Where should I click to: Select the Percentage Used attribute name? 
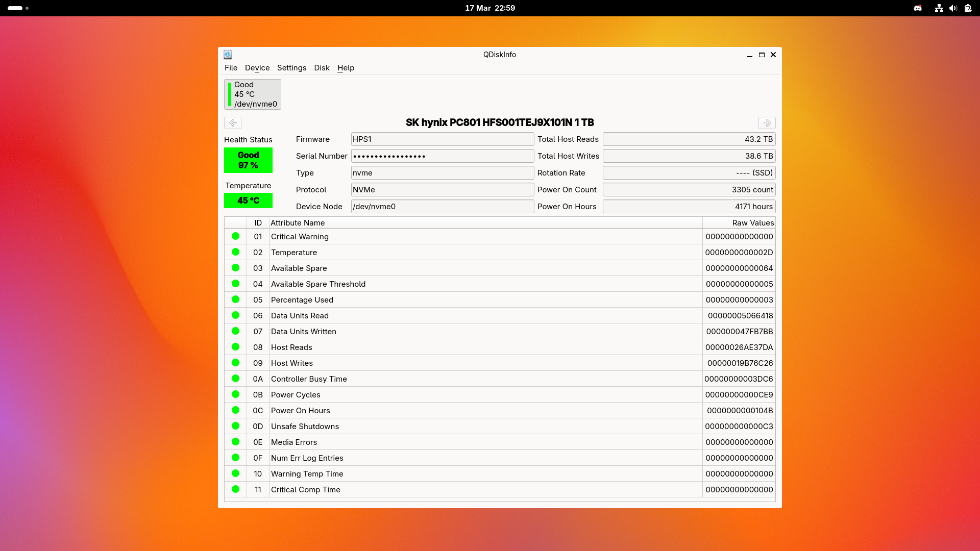(x=302, y=300)
